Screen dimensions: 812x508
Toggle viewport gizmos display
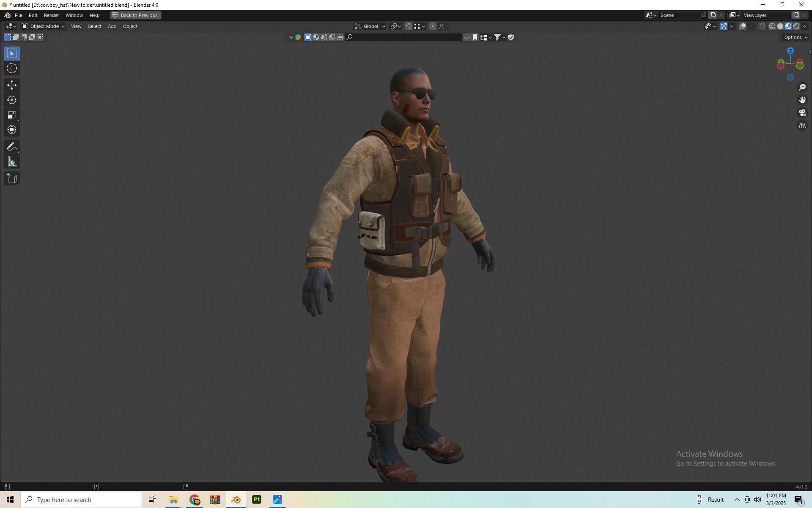point(724,26)
